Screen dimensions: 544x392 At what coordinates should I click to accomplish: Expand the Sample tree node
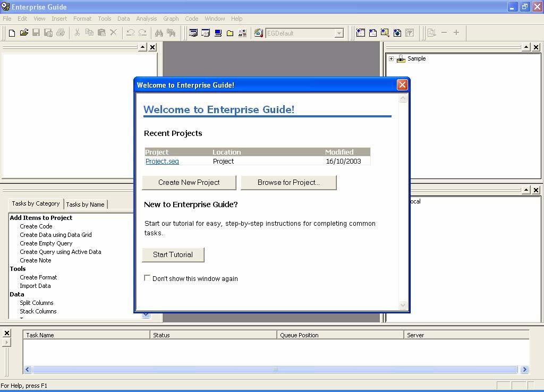(x=392, y=58)
